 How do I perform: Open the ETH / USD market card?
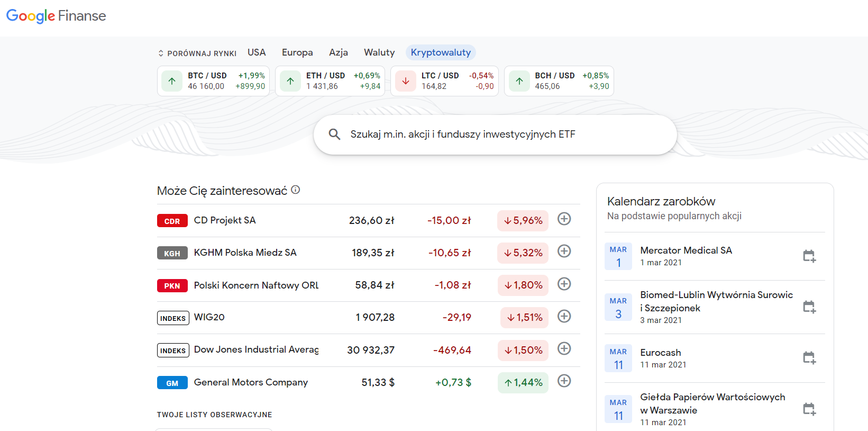click(x=330, y=81)
